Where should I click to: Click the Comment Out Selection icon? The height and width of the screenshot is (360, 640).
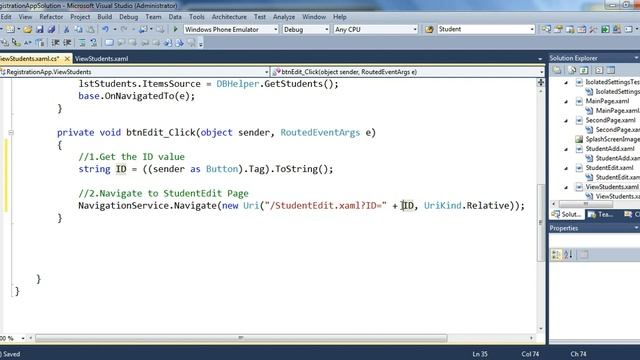click(x=82, y=42)
